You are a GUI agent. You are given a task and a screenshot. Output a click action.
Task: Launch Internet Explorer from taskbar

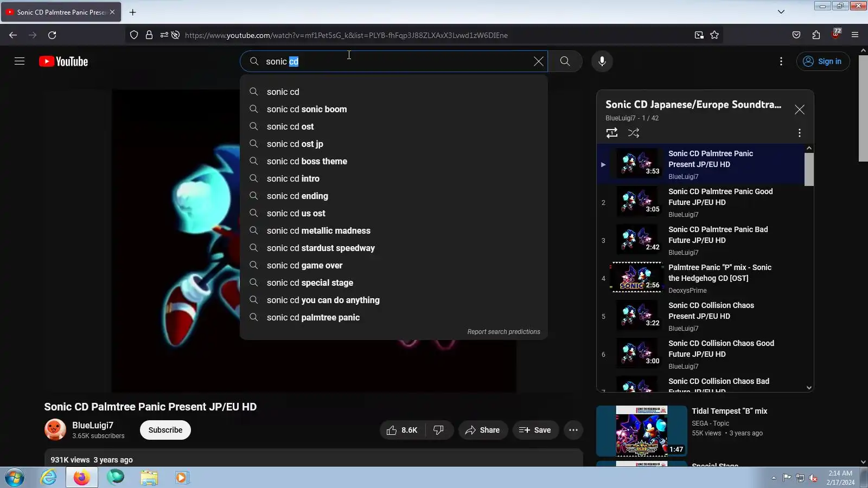click(x=49, y=478)
